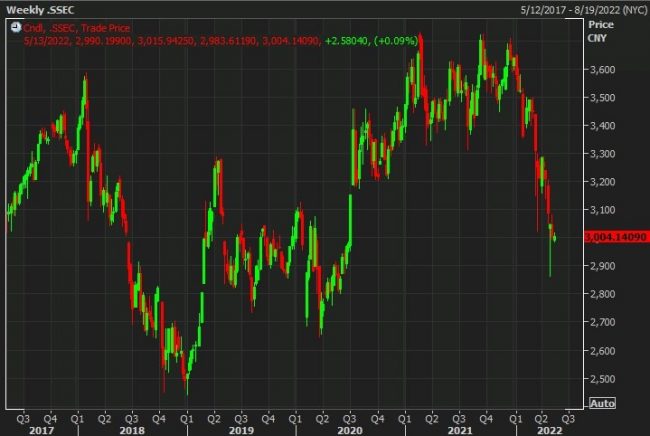
Task: Click the 2,500 price axis label
Action: tap(602, 379)
